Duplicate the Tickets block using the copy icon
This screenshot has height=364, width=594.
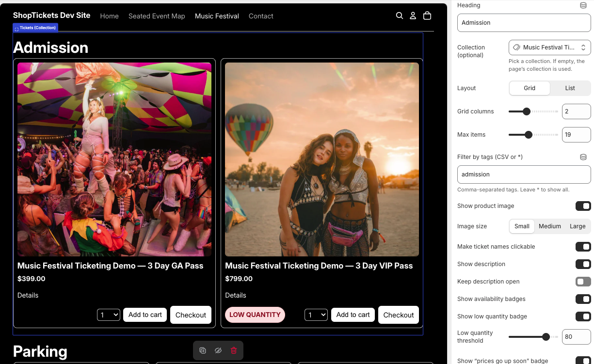click(x=203, y=350)
